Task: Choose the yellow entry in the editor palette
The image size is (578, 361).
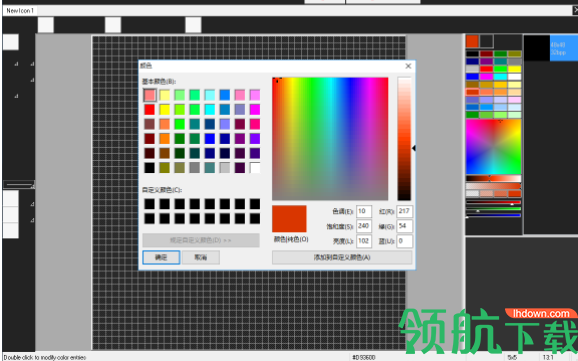Action: [x=514, y=69]
